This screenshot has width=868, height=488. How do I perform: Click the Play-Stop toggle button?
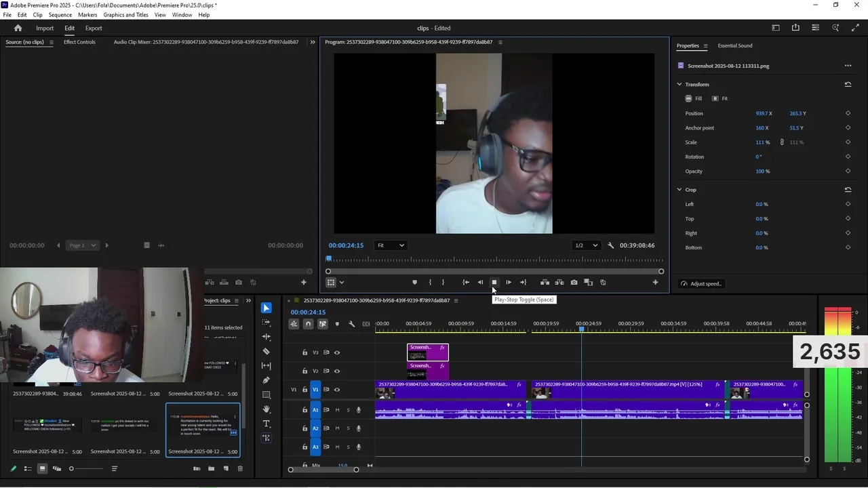(x=494, y=283)
